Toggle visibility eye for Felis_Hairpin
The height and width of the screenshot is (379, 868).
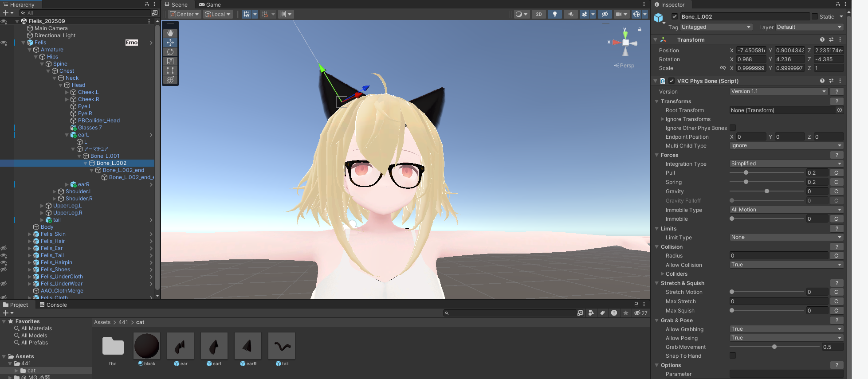(4, 262)
